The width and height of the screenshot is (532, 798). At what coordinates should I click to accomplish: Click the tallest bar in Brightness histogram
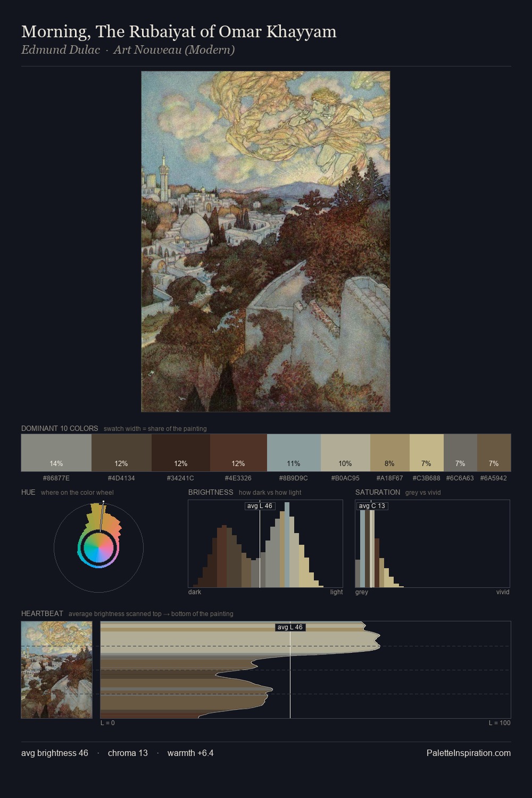pyautogui.click(x=287, y=545)
